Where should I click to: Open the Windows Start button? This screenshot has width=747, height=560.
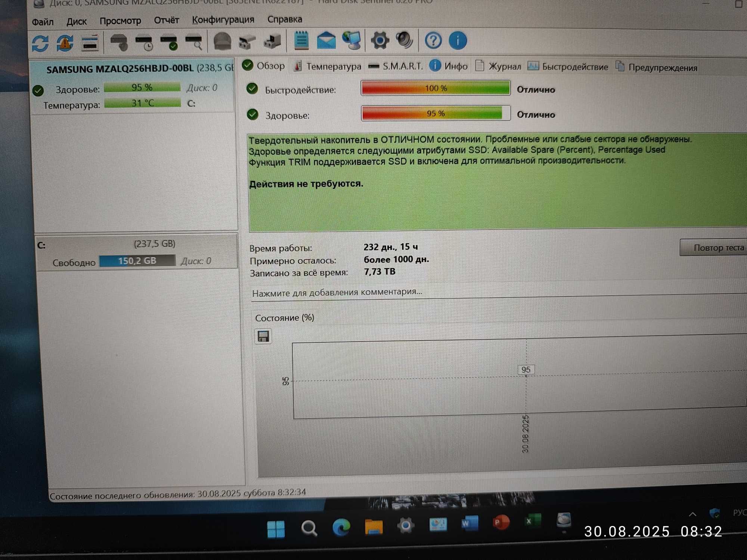tap(276, 529)
